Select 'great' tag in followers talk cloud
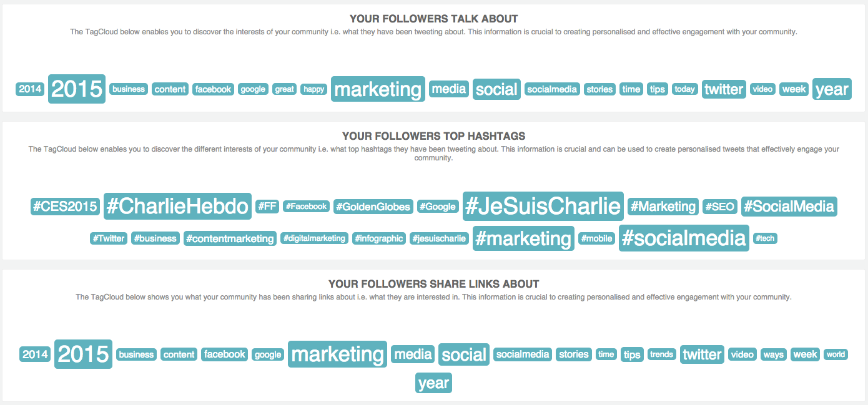Image resolution: width=868 pixels, height=405 pixels. pyautogui.click(x=284, y=89)
